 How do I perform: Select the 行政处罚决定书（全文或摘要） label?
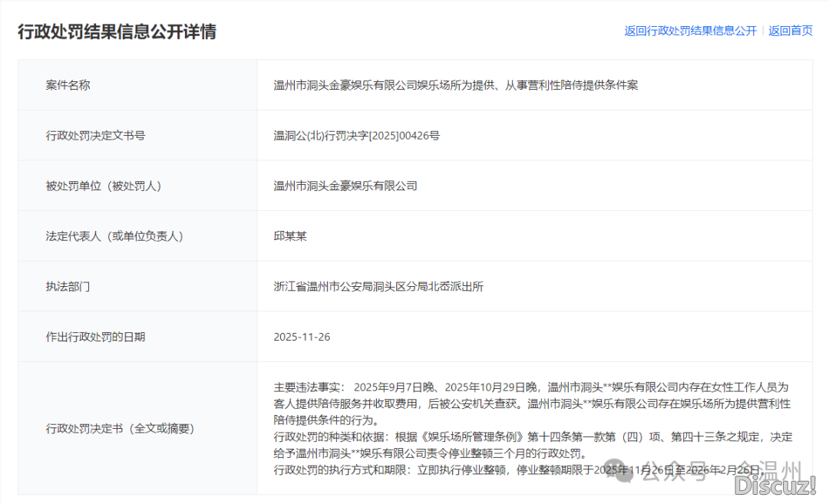point(120,428)
